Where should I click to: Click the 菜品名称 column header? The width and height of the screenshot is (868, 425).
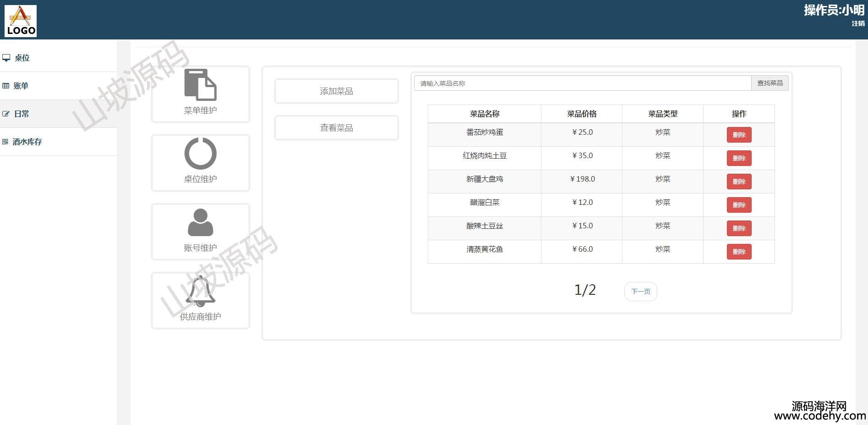[485, 114]
